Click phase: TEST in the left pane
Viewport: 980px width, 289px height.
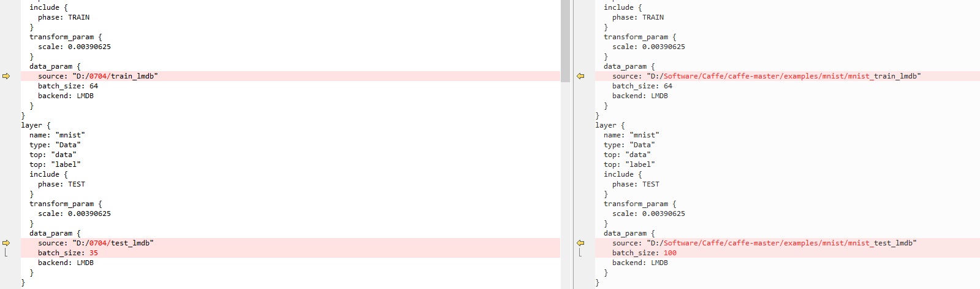click(x=61, y=184)
